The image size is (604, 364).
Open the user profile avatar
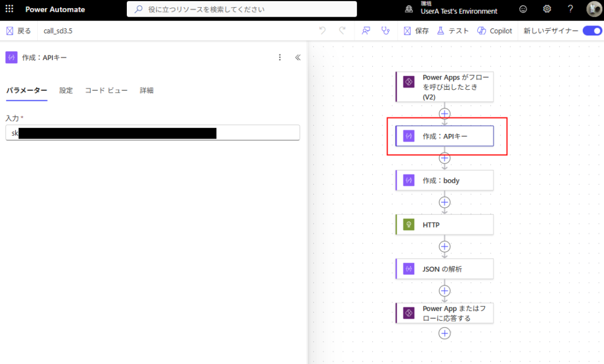pyautogui.click(x=593, y=9)
